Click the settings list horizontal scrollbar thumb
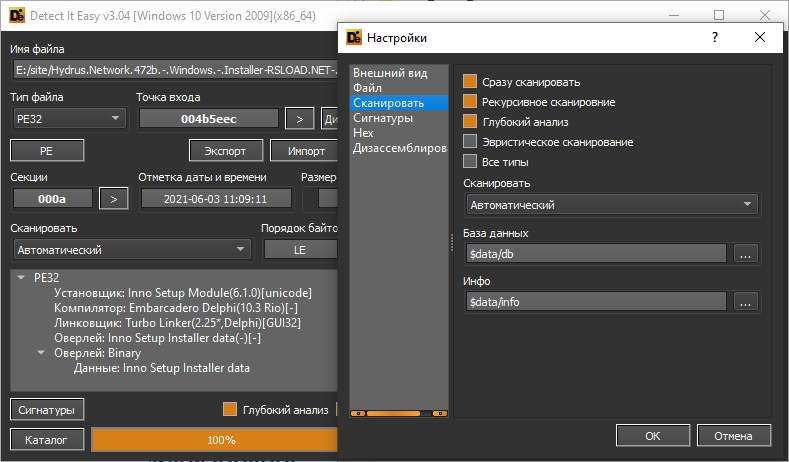This screenshot has height=462, width=789. (x=393, y=413)
